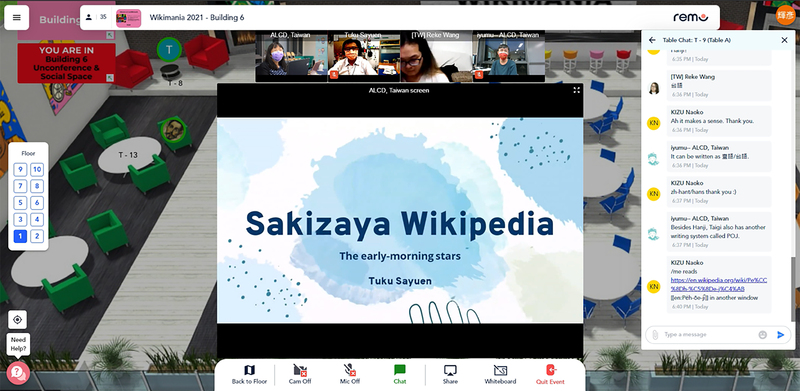Image resolution: width=800 pixels, height=391 pixels.
Task: Click the Wikimania 2021 event thumbnail
Action: click(129, 18)
